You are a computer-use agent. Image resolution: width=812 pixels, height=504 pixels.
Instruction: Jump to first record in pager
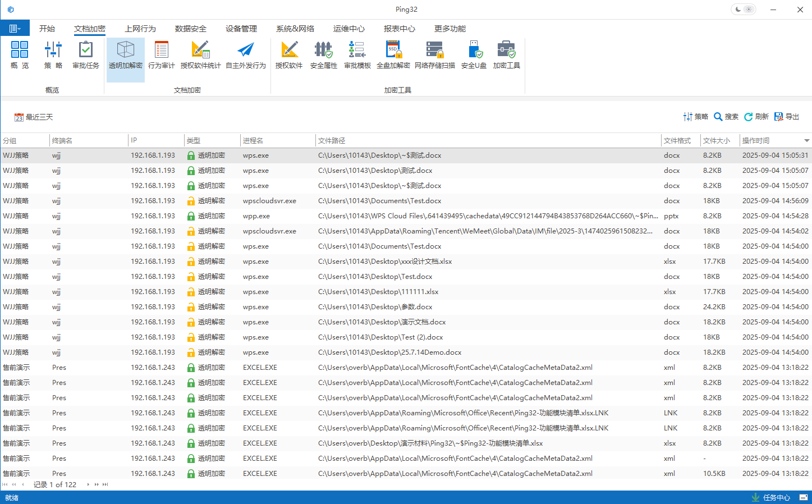point(5,484)
